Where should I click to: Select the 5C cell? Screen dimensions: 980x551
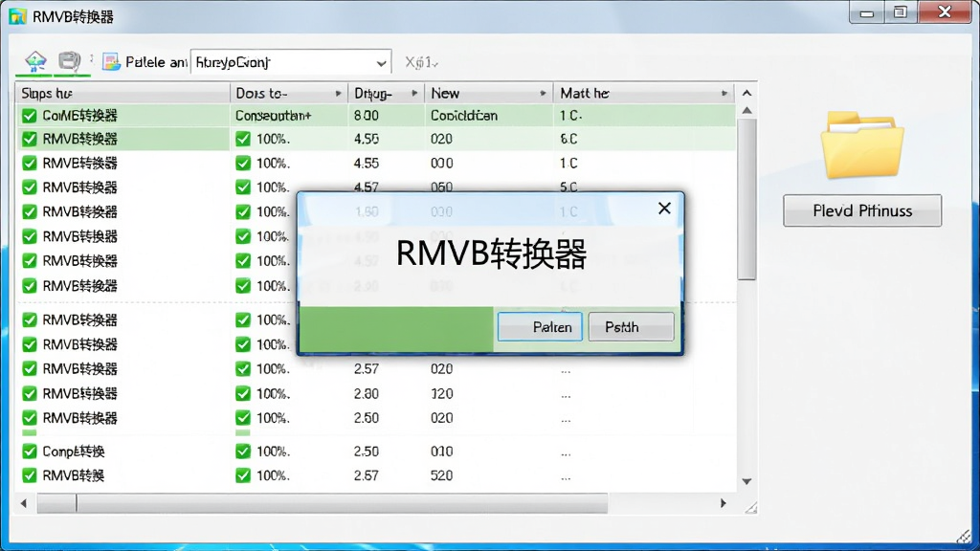point(568,187)
